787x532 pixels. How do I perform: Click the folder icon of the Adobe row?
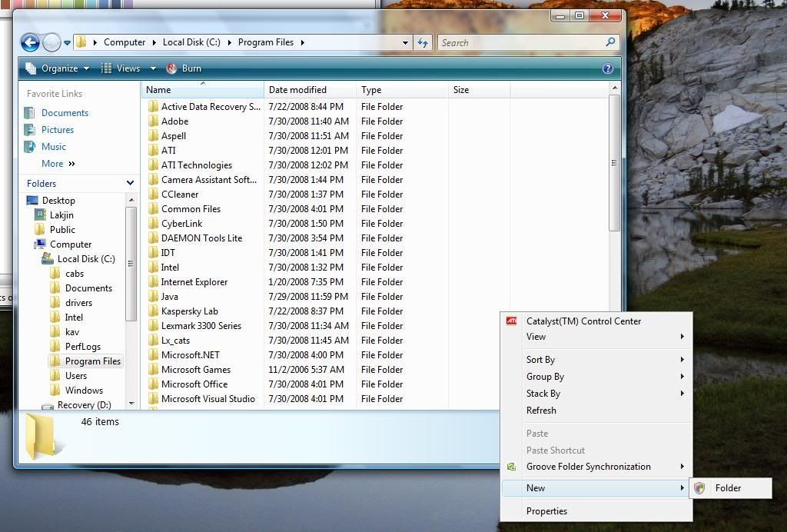tap(153, 121)
